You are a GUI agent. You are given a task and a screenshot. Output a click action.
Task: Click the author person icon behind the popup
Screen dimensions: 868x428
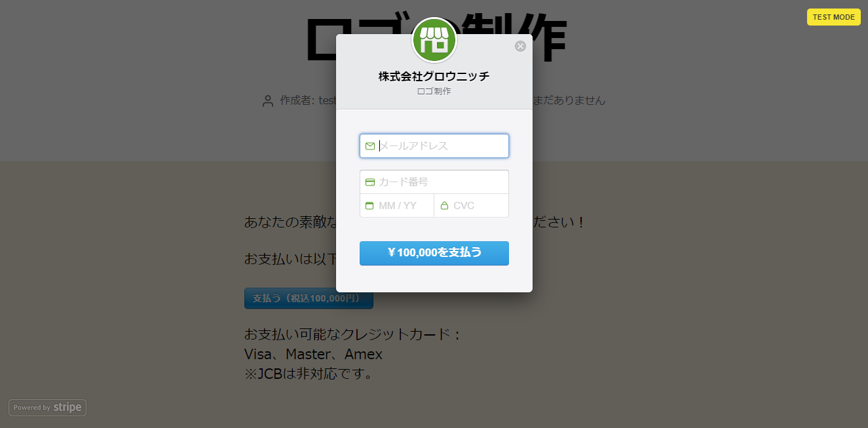click(267, 101)
